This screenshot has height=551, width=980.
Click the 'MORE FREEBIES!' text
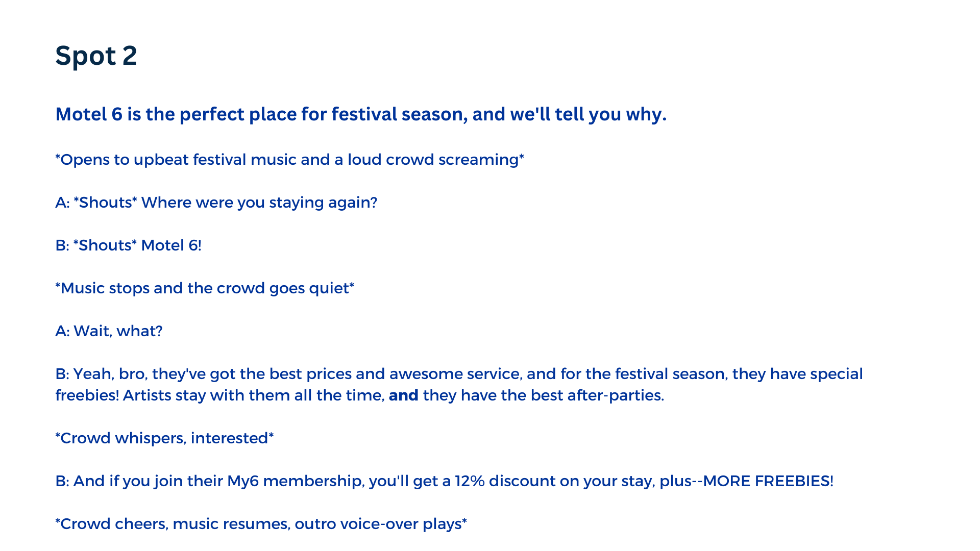[768, 481]
